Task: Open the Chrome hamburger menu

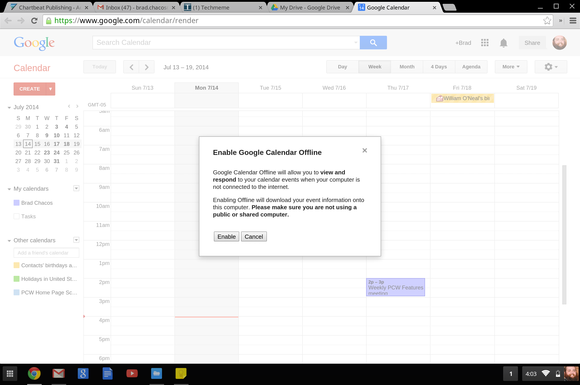Action: click(573, 21)
